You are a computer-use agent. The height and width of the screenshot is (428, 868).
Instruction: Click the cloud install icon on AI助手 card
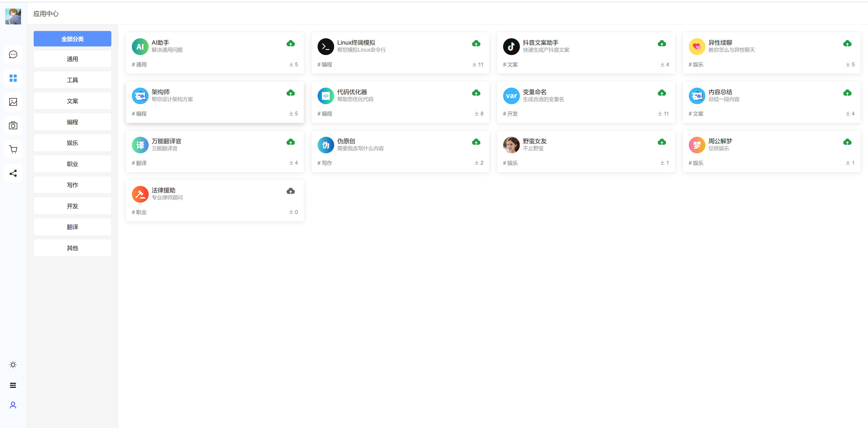pyautogui.click(x=290, y=43)
